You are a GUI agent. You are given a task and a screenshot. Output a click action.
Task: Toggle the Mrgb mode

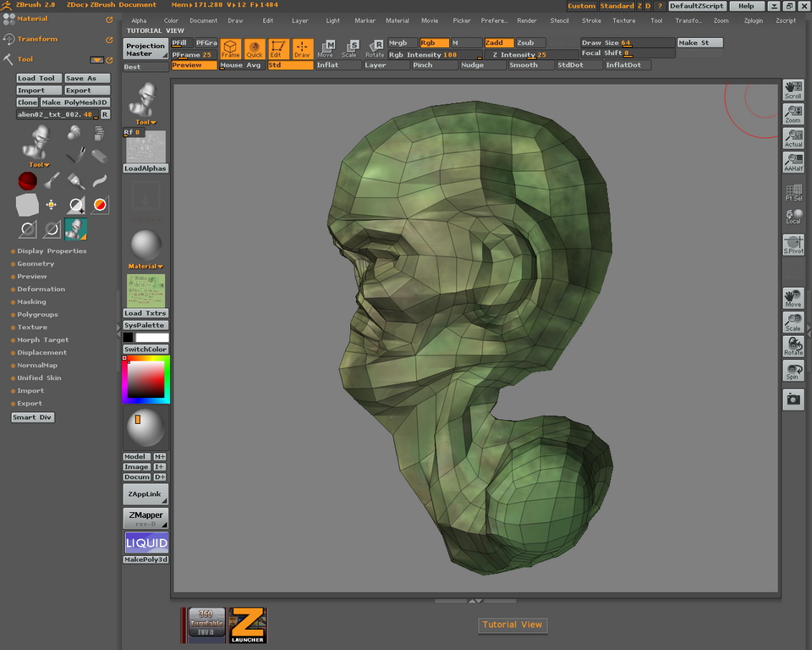402,43
